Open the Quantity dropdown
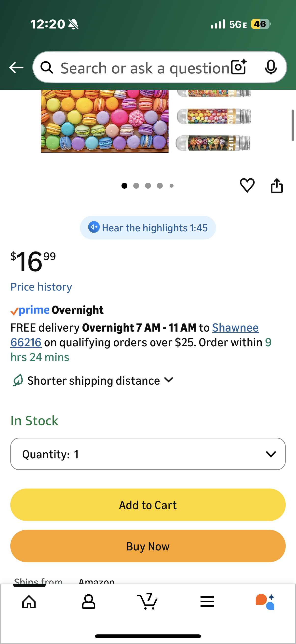Viewport: 296px width, 644px height. coord(148,454)
